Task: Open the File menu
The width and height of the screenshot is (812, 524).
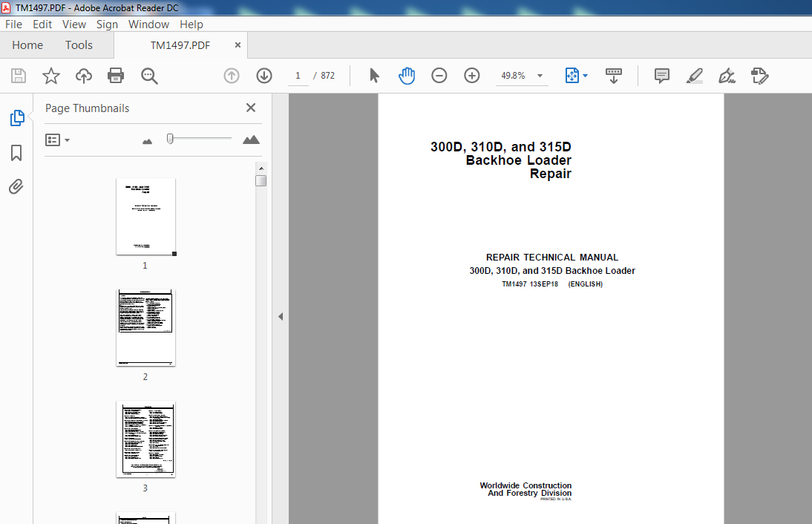Action: click(x=13, y=24)
